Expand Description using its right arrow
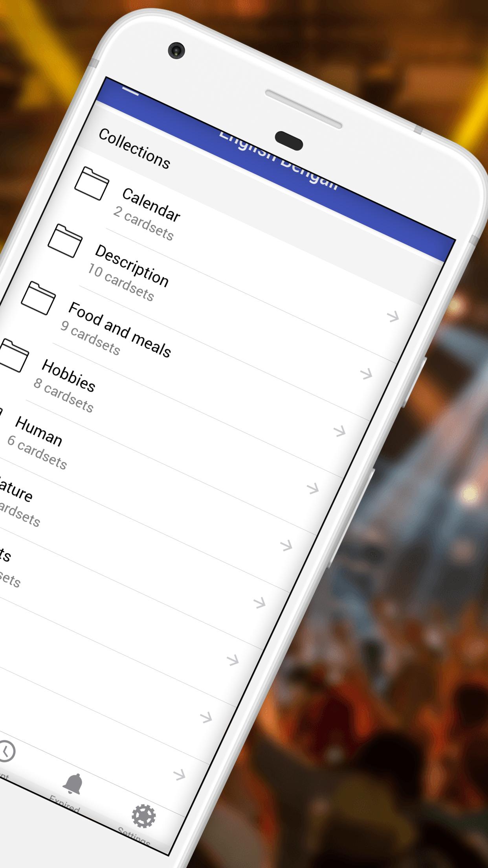The width and height of the screenshot is (488, 868). 366,374
